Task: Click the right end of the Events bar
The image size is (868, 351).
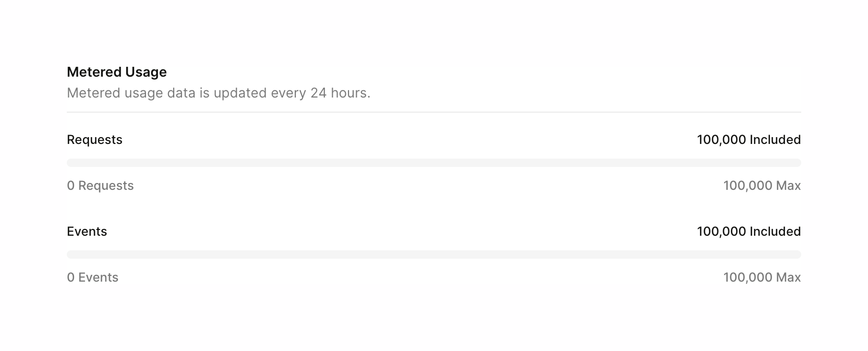Action: tap(797, 255)
